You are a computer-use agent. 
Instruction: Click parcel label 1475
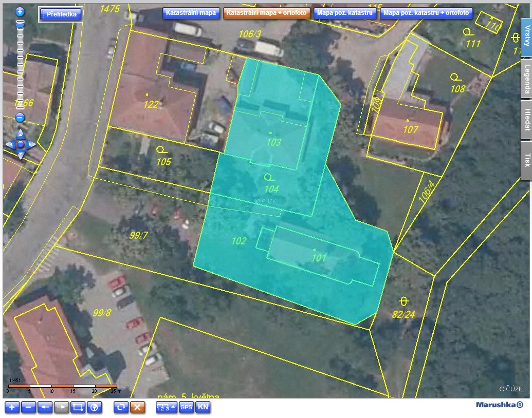[110, 9]
